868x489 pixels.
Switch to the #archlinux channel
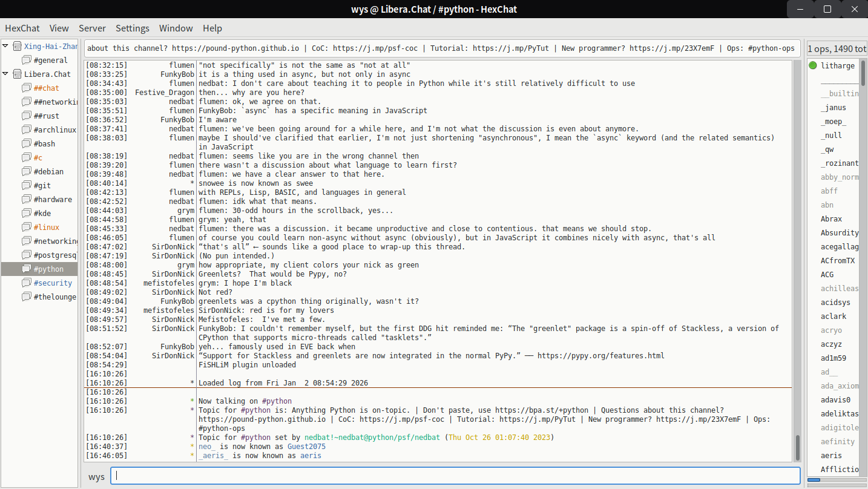click(54, 130)
